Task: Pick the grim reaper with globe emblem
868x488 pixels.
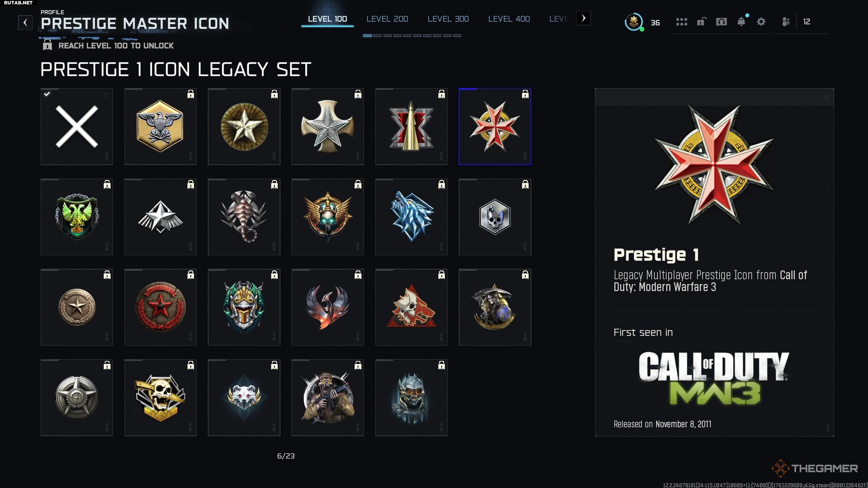Action: pyautogui.click(x=495, y=307)
